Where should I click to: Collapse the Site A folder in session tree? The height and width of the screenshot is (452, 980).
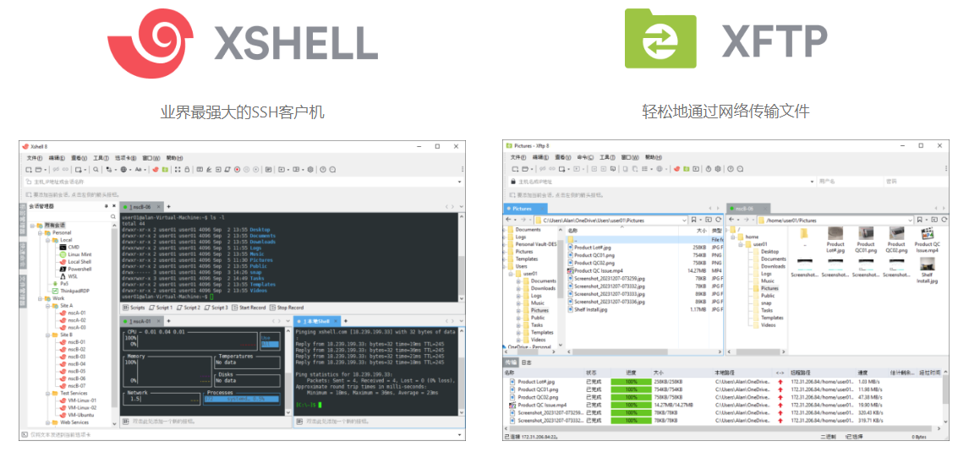point(47,305)
